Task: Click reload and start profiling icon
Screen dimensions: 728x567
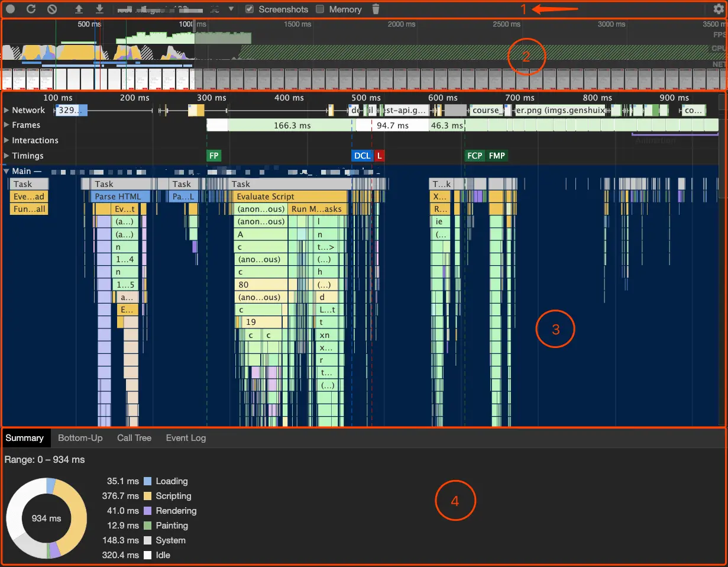Action: click(31, 9)
